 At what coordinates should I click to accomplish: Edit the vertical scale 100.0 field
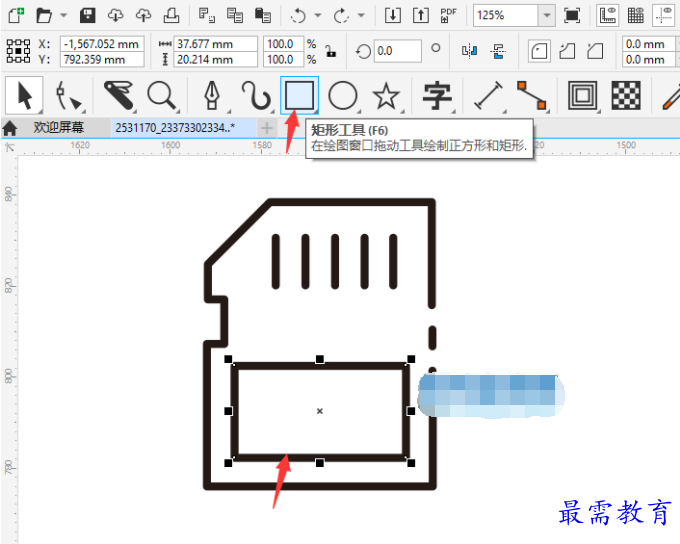pyautogui.click(x=283, y=59)
